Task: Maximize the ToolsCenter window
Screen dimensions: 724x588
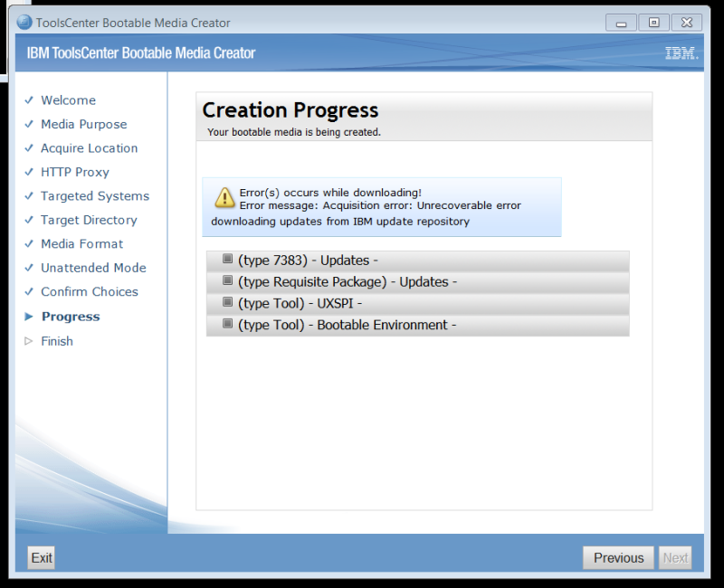Action: (x=653, y=23)
